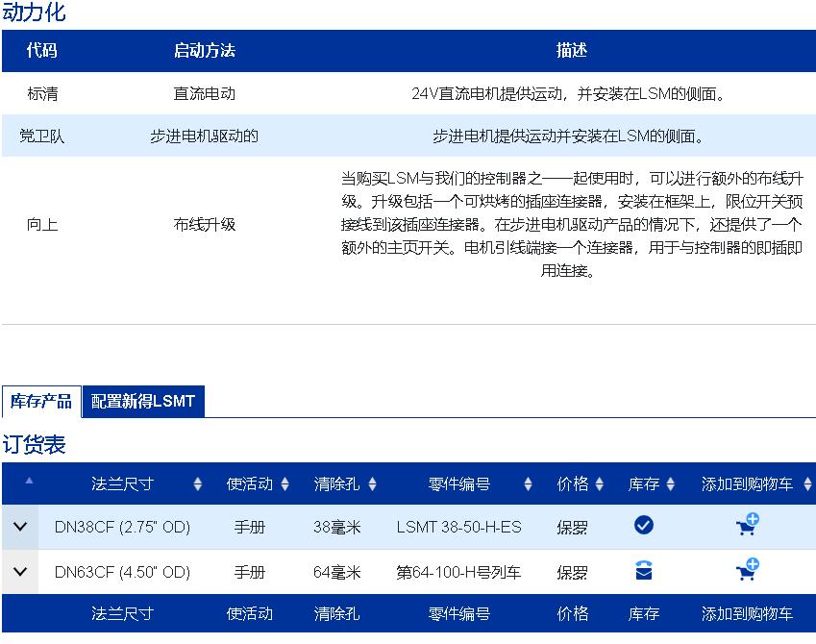The height and width of the screenshot is (644, 816).
Task: Click the price cell 保罗 for DN63CF
Action: pos(573,572)
